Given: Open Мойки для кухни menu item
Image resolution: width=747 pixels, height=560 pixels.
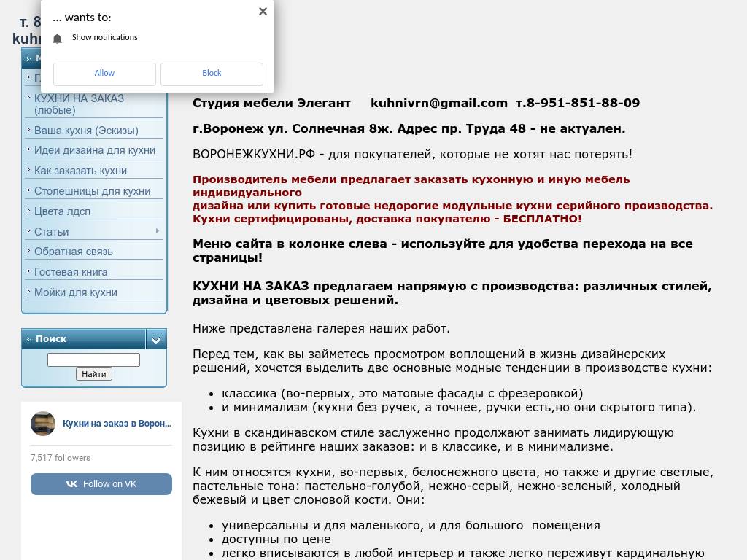Looking at the screenshot, I should tap(76, 292).
